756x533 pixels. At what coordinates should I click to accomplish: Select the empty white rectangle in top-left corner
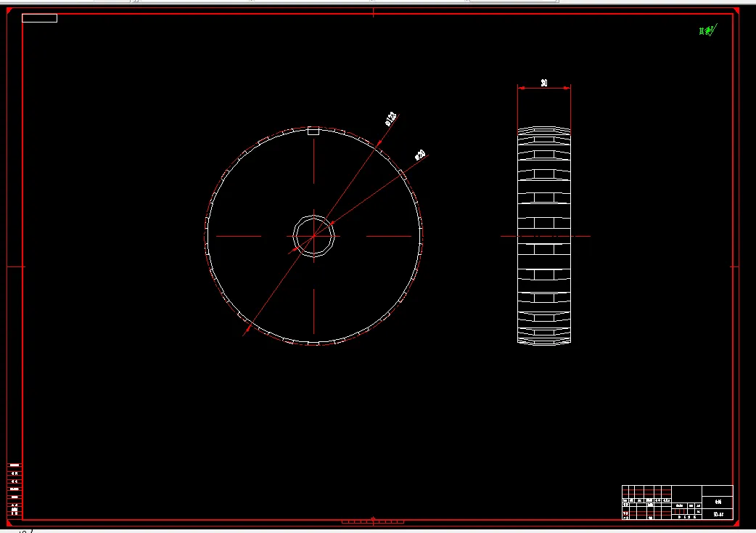pos(39,18)
